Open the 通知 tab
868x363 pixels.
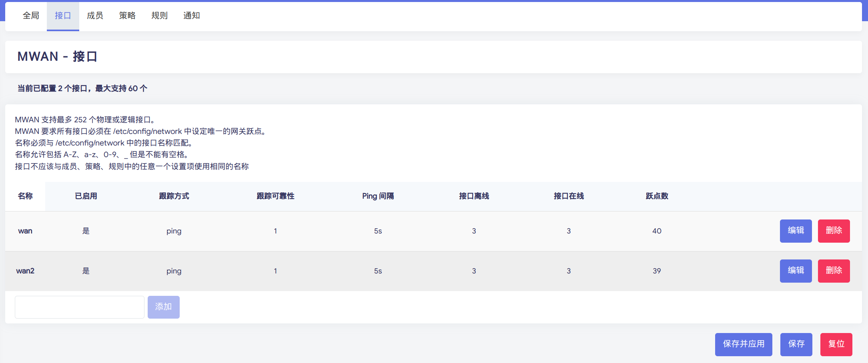(x=191, y=16)
